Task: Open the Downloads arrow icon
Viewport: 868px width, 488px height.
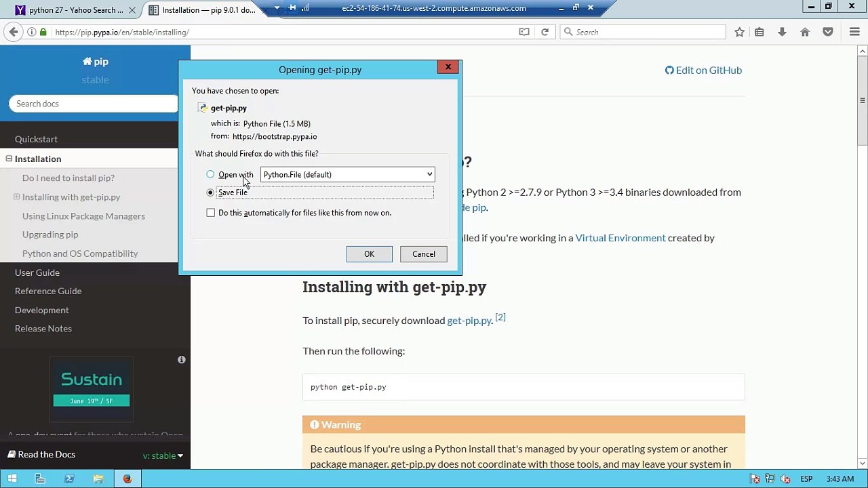Action: (x=782, y=32)
